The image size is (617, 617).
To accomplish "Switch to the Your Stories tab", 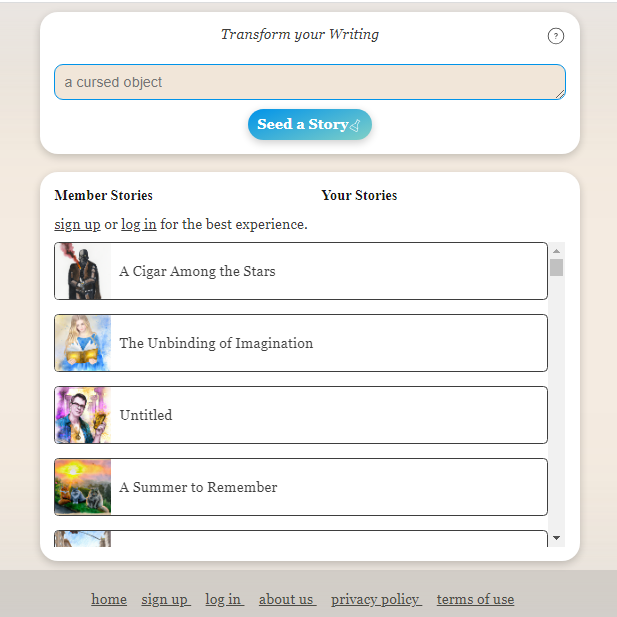I will coord(359,195).
